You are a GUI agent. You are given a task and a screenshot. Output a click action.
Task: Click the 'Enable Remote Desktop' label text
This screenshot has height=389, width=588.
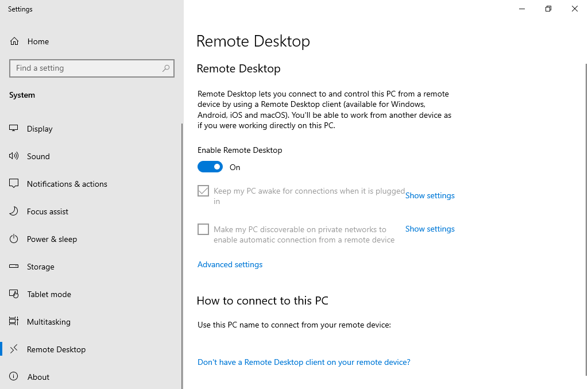click(239, 150)
